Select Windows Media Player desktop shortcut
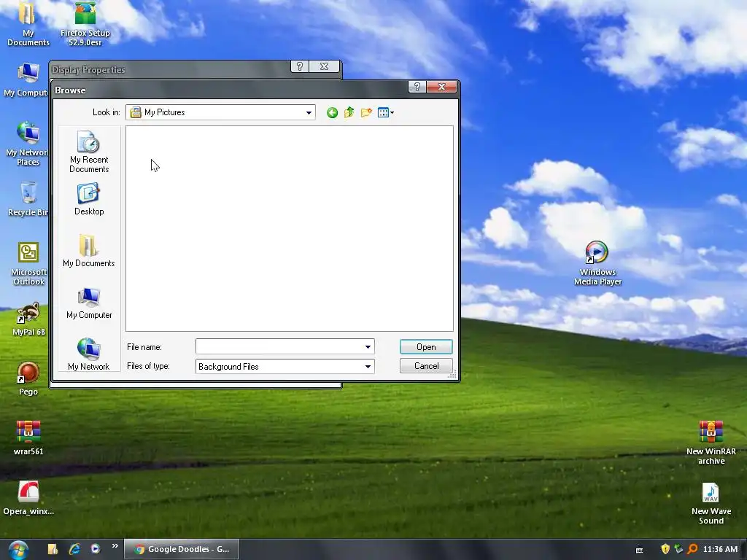 click(x=597, y=263)
